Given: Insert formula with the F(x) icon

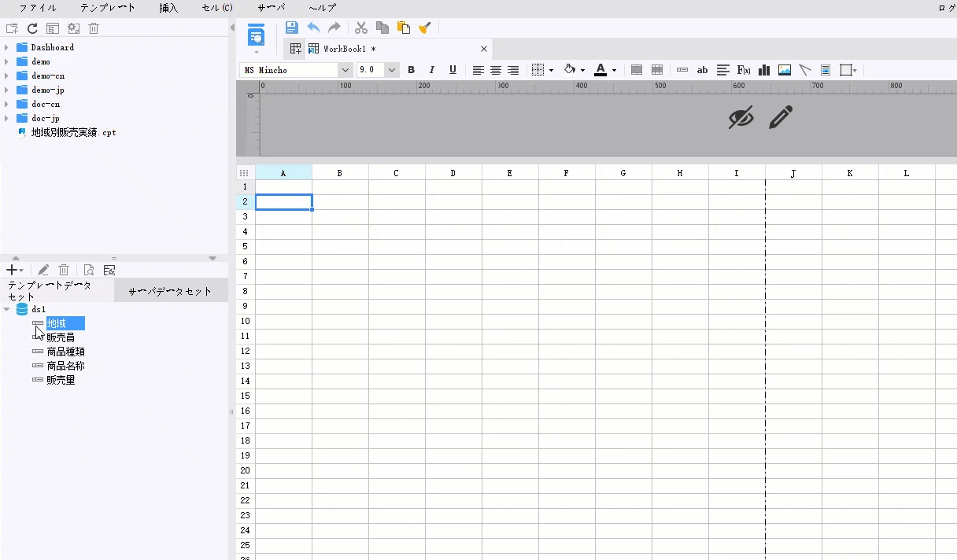Looking at the screenshot, I should pos(744,70).
